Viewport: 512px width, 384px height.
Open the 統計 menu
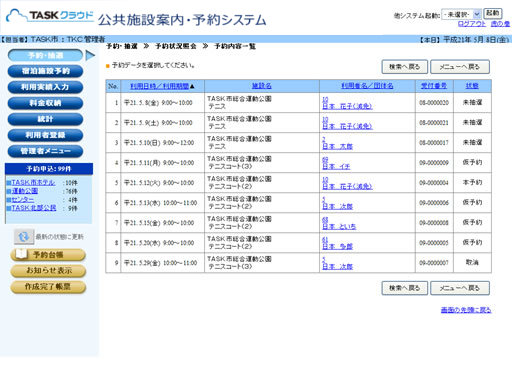tap(45, 119)
